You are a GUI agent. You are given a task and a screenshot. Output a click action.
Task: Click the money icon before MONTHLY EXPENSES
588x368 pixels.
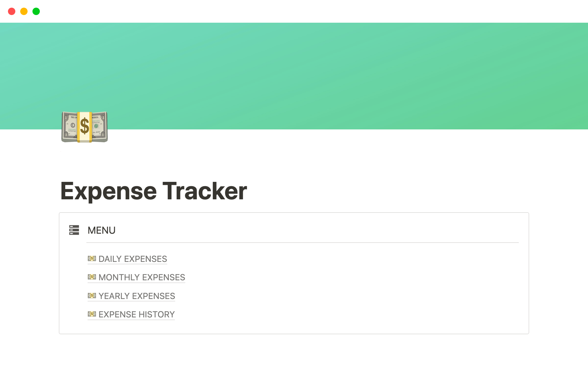point(92,277)
